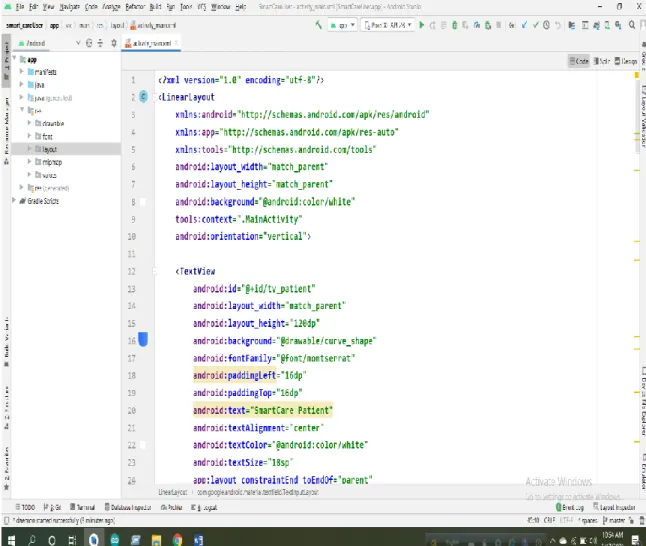Click the master git branch in status bar

pyautogui.click(x=614, y=520)
